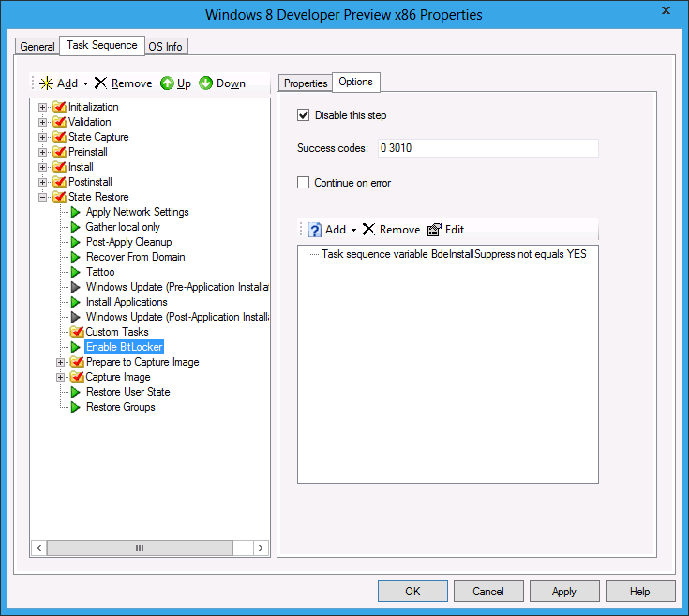Click the green arrow beside Enable BitLocker

pyautogui.click(x=76, y=347)
